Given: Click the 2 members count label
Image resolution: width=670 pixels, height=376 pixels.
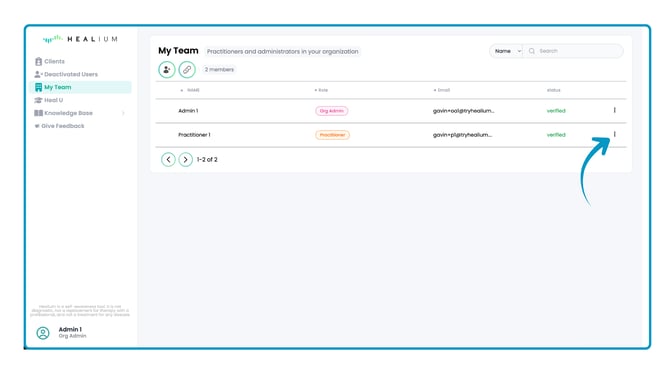Looking at the screenshot, I should pyautogui.click(x=219, y=70).
